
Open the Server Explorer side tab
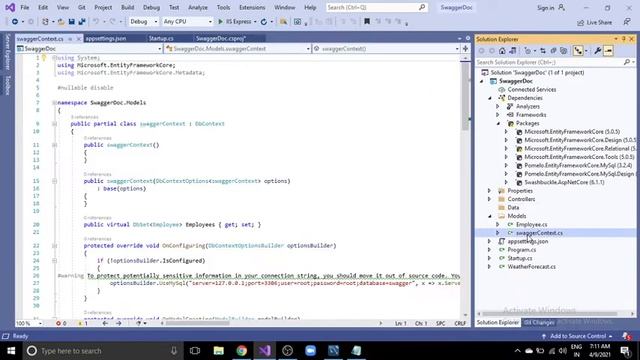tap(7, 52)
